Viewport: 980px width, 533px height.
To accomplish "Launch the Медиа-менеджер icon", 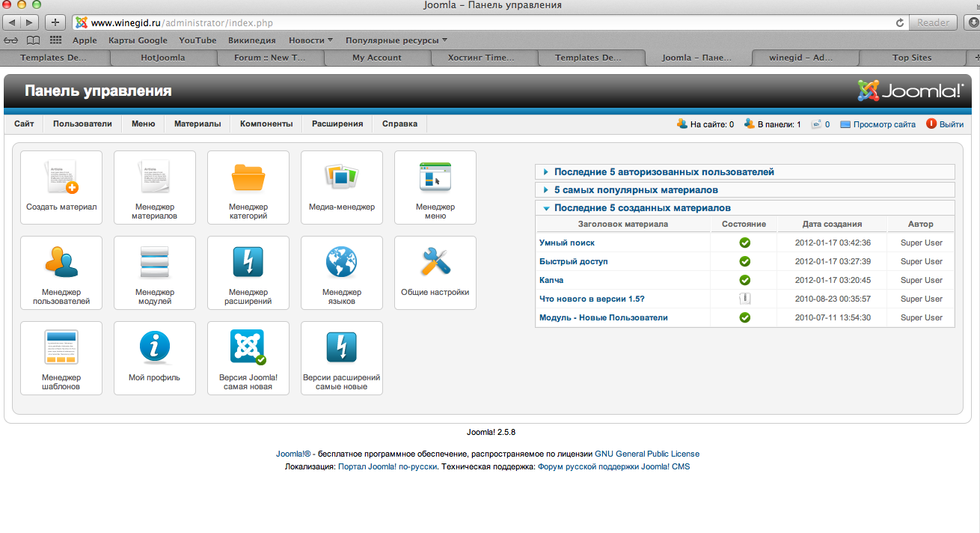I will click(342, 187).
